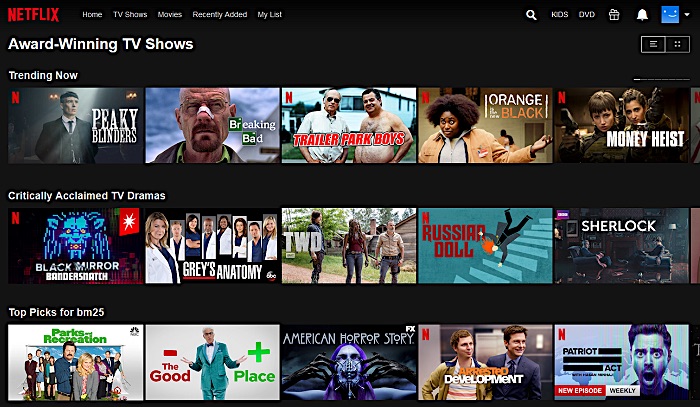Open Black Mirror Bandersnatch tile
The image size is (700, 407).
[75, 246]
